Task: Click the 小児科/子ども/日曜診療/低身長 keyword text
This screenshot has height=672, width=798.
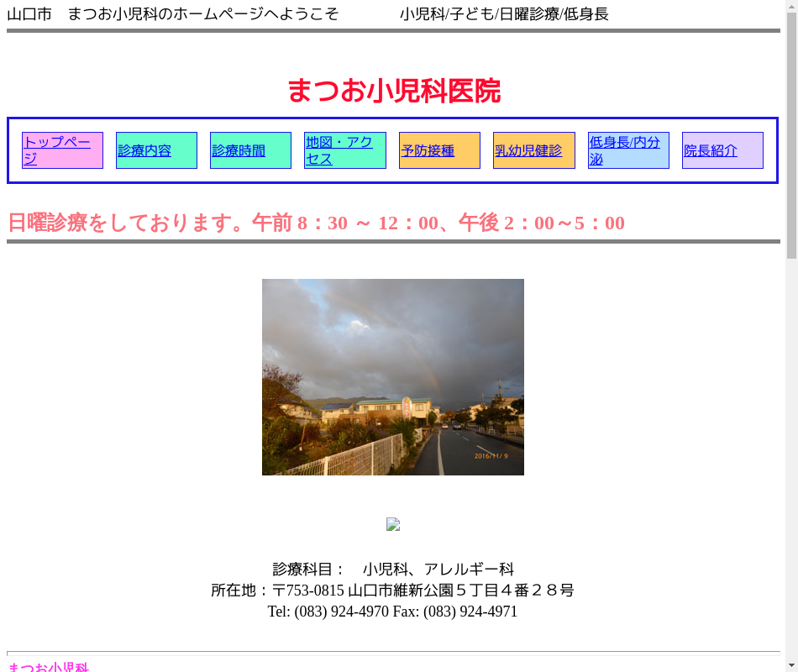Action: tap(504, 14)
